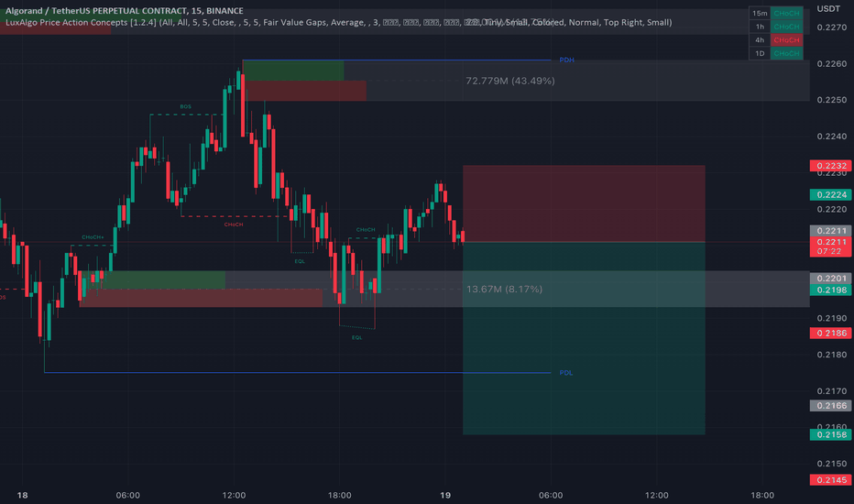
Task: Select the green profit zone of short position
Action: [x=584, y=338]
